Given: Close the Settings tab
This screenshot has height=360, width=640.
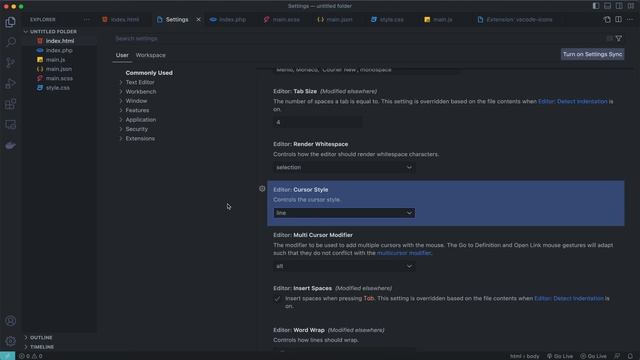Looking at the screenshot, I should [198, 20].
